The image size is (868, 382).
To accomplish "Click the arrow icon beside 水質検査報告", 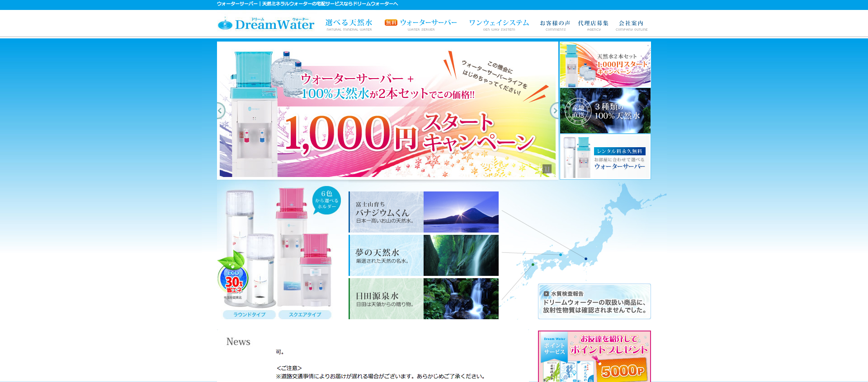I will (x=546, y=293).
